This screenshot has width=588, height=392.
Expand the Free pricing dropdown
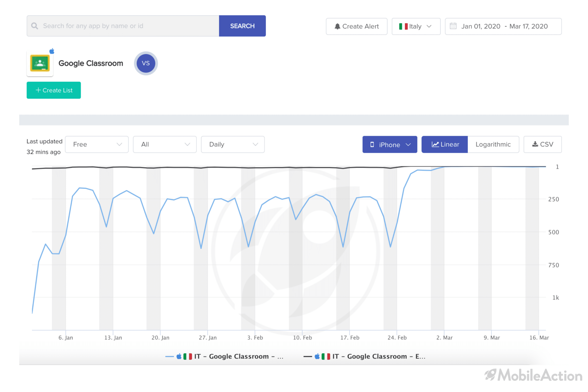(97, 144)
